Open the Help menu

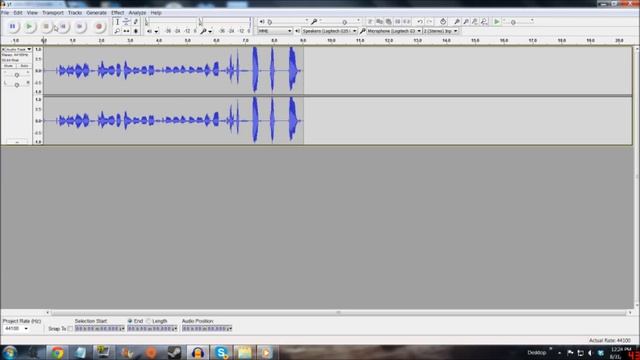click(156, 13)
